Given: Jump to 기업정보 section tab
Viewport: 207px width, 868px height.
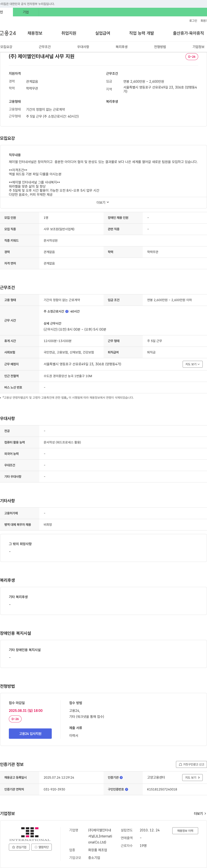Looking at the screenshot, I should [x=198, y=47].
